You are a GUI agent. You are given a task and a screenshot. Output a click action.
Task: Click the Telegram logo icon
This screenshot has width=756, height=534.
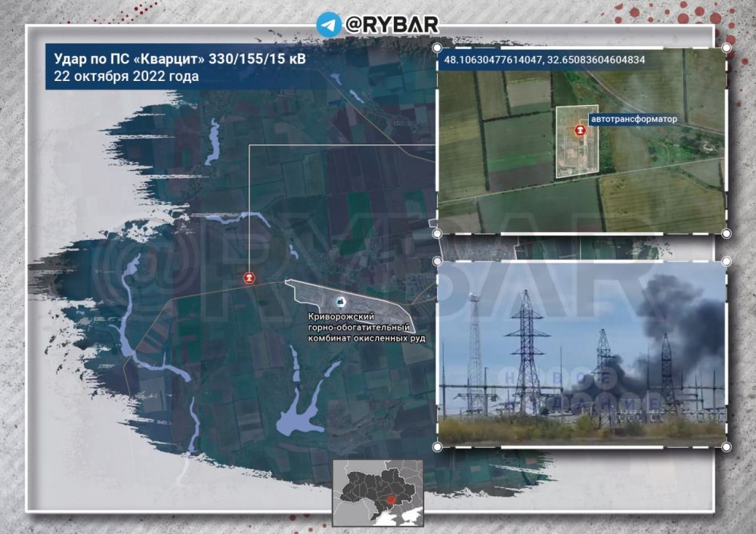[329, 24]
